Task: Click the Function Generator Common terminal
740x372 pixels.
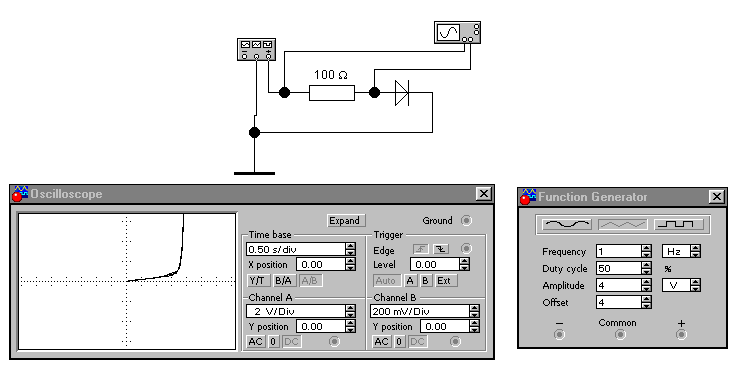Action: point(620,335)
